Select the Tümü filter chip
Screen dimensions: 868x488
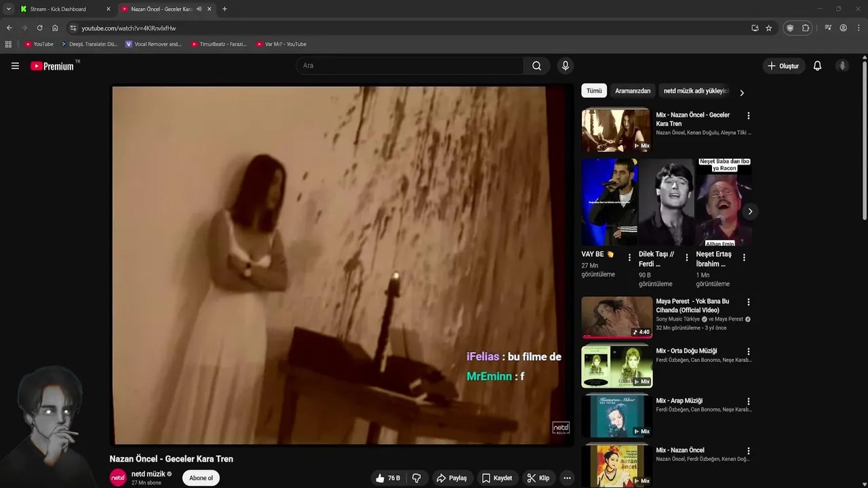click(x=594, y=91)
